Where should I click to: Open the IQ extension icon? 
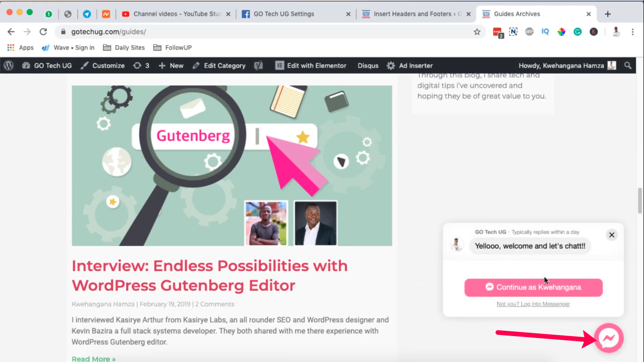545,32
